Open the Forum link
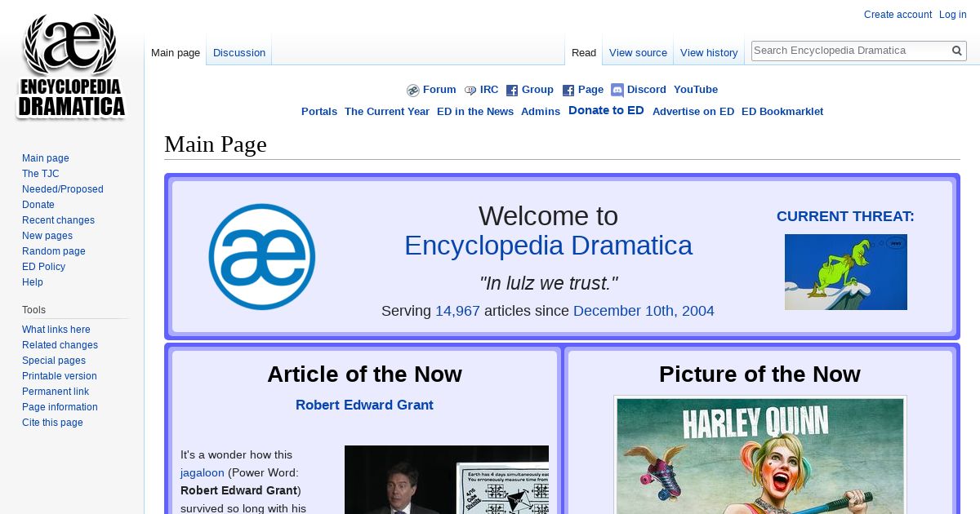980x514 pixels. click(439, 90)
